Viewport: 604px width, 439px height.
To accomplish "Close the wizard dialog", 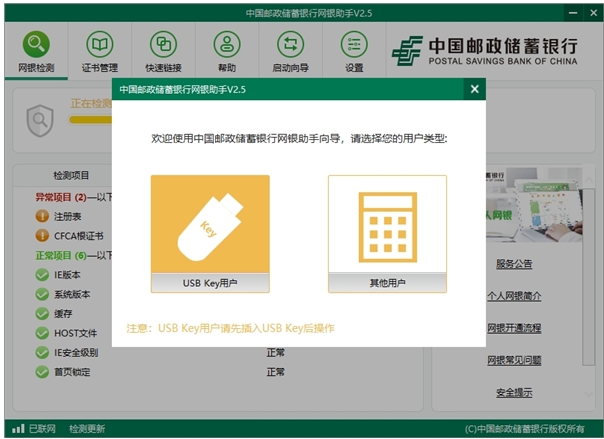I will [x=475, y=89].
